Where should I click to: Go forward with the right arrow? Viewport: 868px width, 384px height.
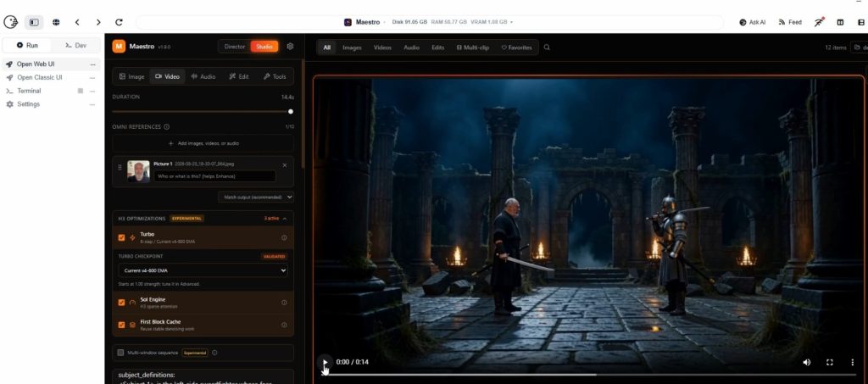click(98, 22)
